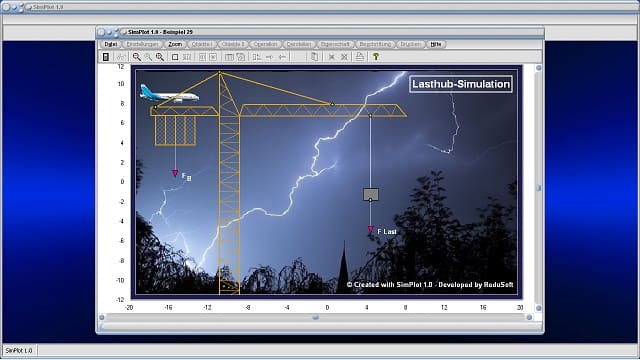Click the printer toolbar icon
Viewport: 640px width, 360px height.
(359, 57)
